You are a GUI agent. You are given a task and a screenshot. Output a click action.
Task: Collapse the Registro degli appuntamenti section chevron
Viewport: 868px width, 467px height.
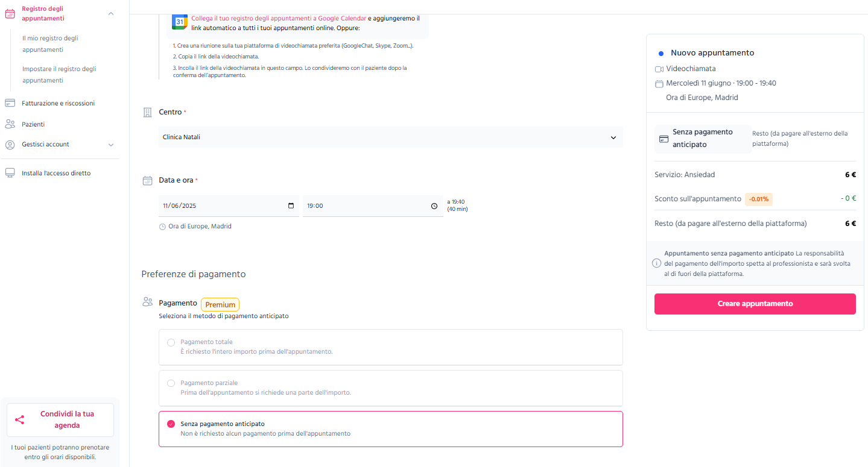[110, 14]
